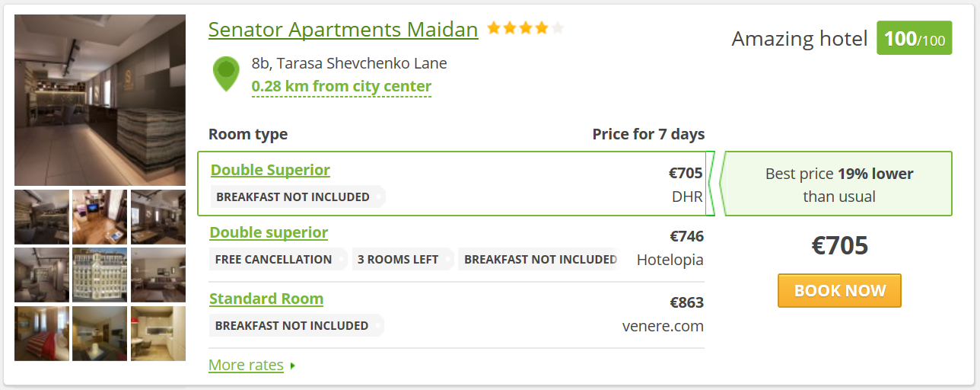This screenshot has height=390, width=980.
Task: Click the green map pin location icon
Action: [226, 73]
